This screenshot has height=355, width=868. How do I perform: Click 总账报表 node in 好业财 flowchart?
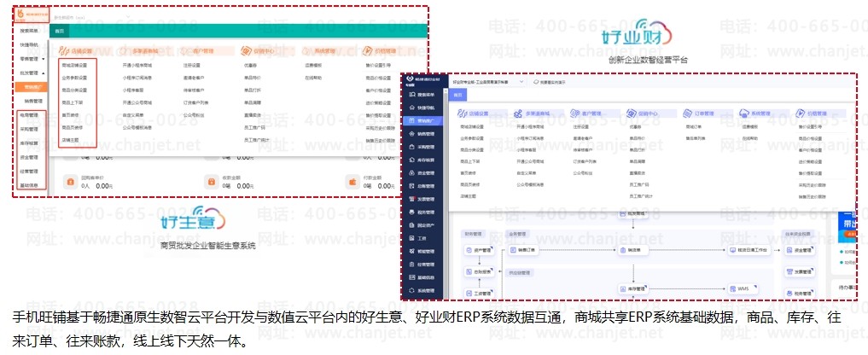pyautogui.click(x=480, y=272)
